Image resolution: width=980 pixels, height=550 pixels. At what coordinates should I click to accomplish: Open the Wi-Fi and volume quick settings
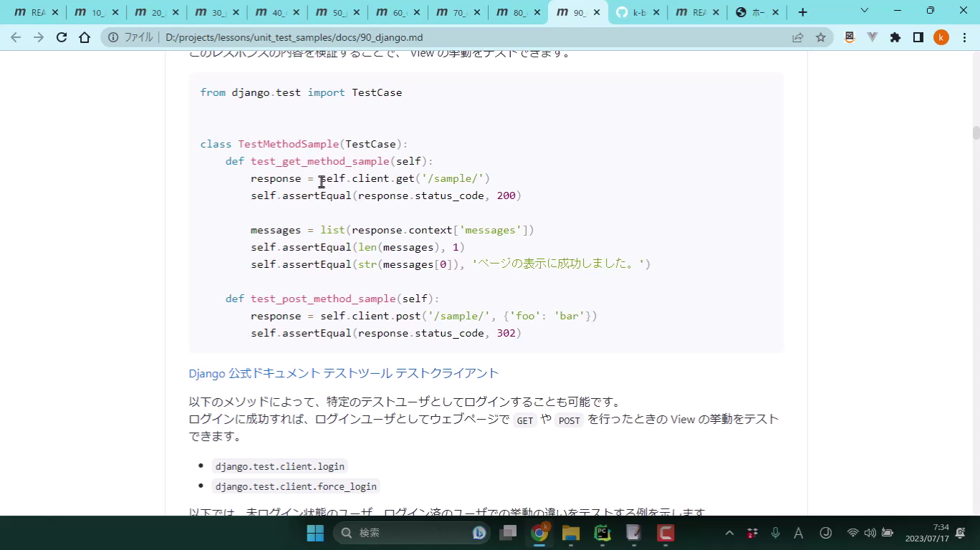pyautogui.click(x=861, y=533)
